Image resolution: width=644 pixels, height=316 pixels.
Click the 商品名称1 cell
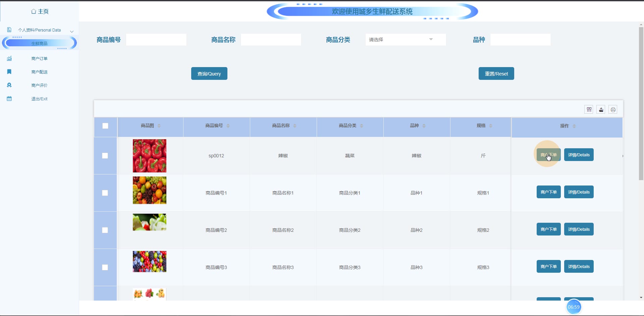click(283, 193)
